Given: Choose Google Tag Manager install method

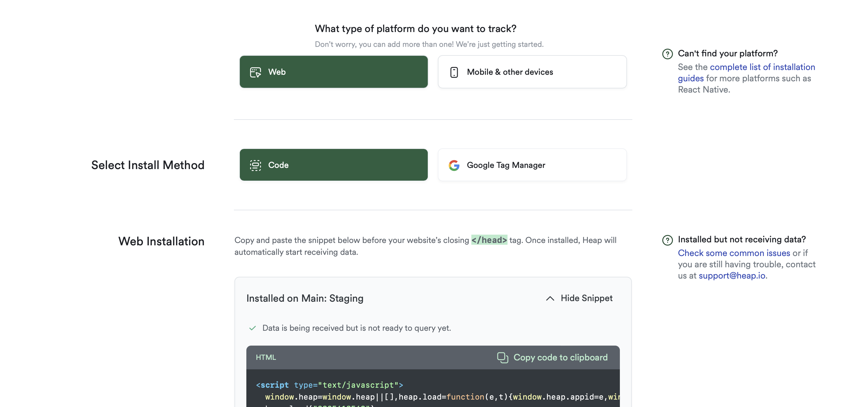Looking at the screenshot, I should (532, 165).
